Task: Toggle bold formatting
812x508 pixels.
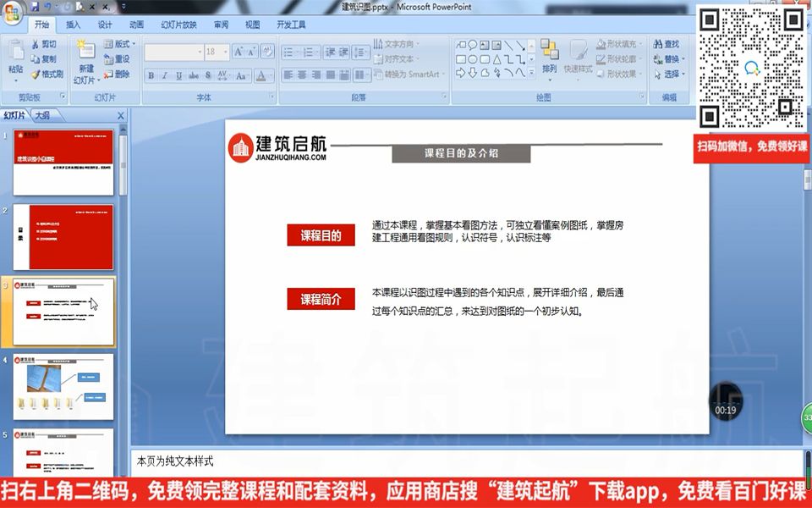Action: [x=151, y=75]
